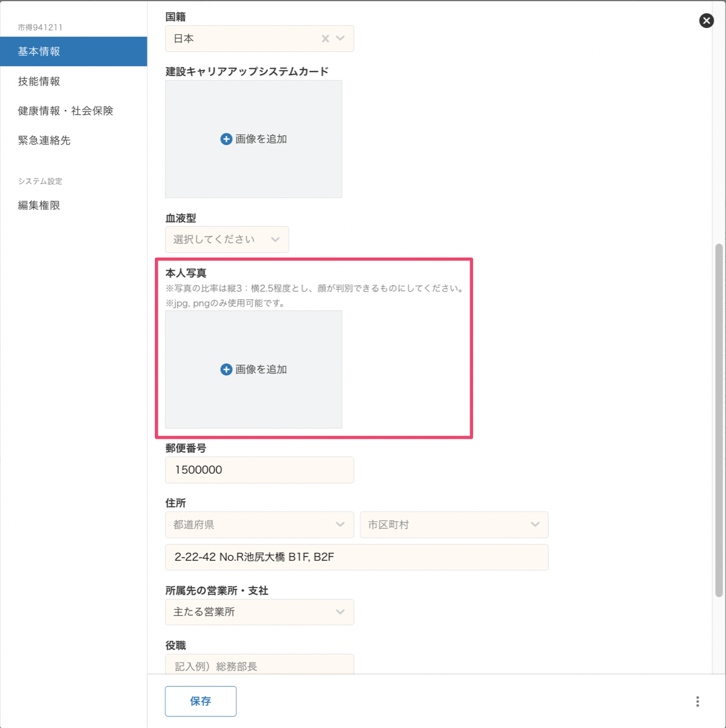Open 編集権限 system settings
Screen dimensions: 726x728
39,206
